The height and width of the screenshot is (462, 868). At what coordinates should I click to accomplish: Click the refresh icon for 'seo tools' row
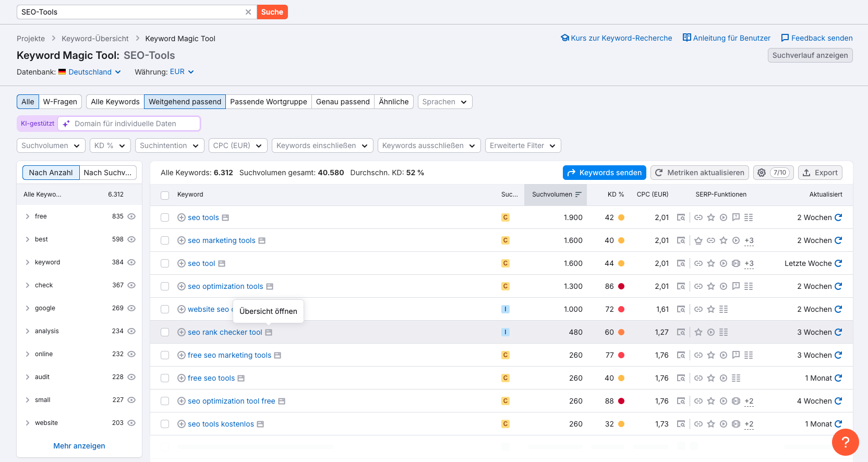coord(838,217)
